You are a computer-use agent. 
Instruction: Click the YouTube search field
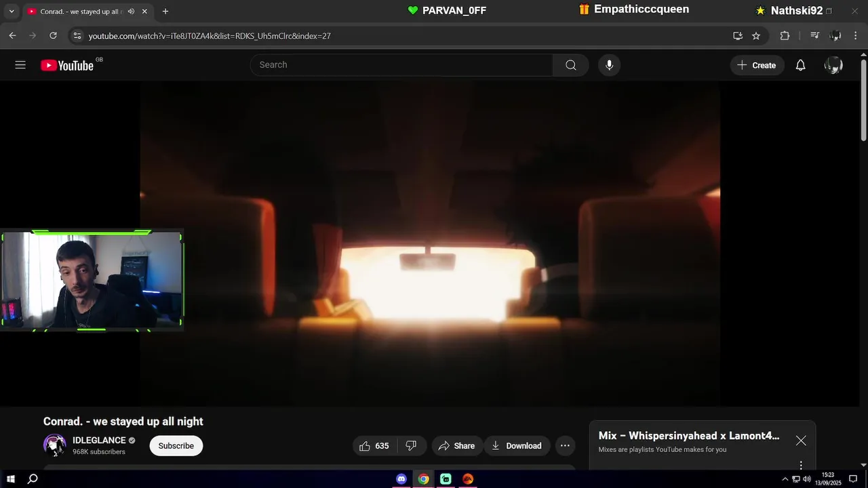(x=401, y=65)
